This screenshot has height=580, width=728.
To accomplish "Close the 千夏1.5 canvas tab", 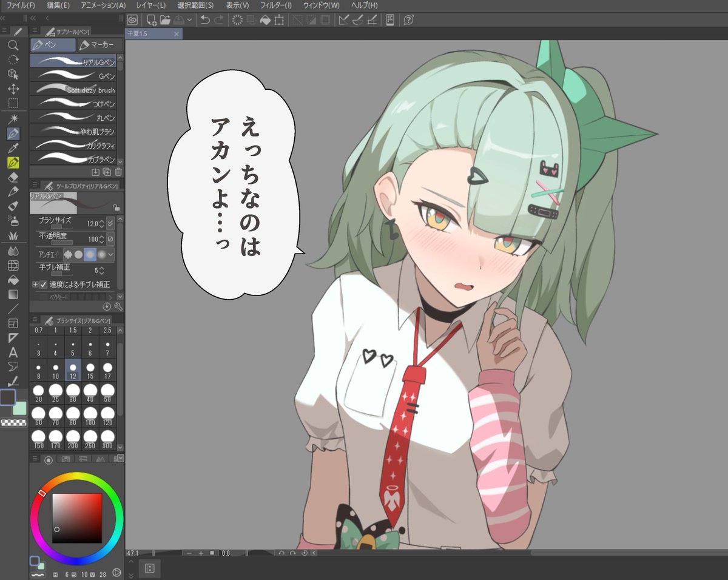I will pyautogui.click(x=177, y=34).
